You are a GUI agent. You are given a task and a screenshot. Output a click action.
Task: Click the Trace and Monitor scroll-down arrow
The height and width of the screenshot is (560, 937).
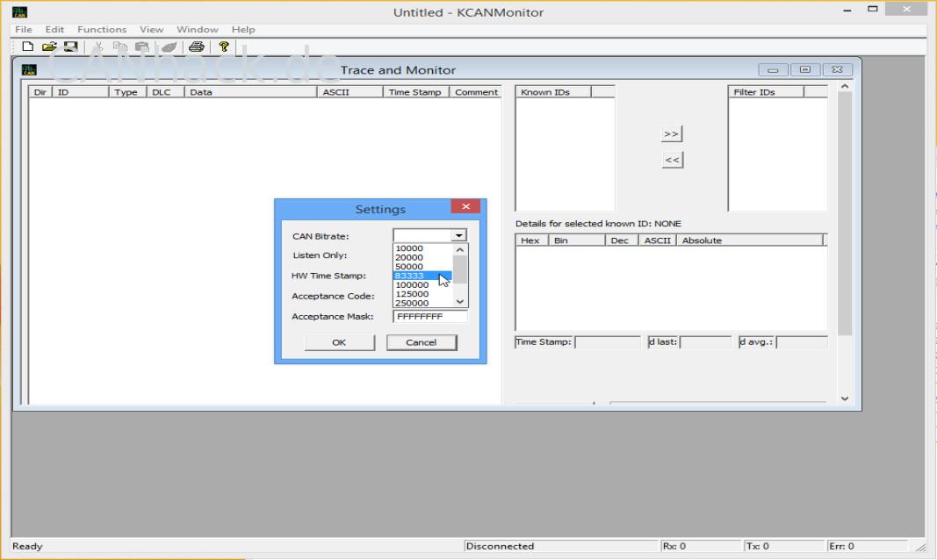coord(845,398)
